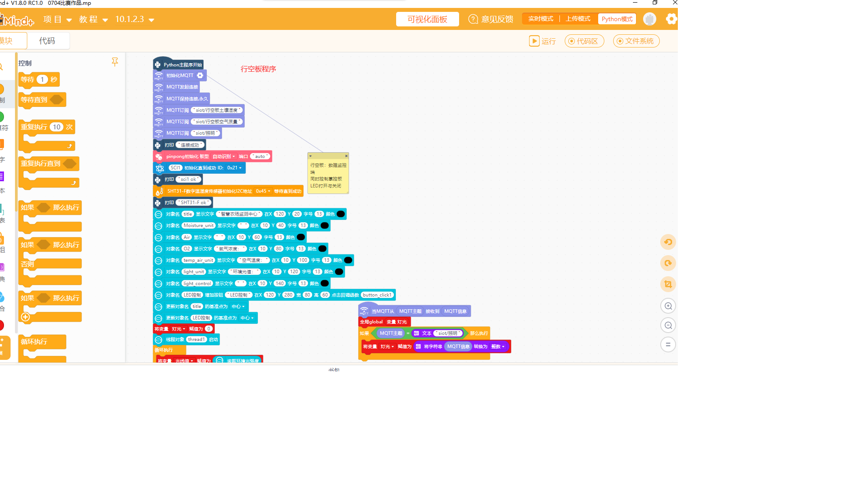
Task: Click the crop screenshot icon on the workspace
Action: [x=668, y=284]
